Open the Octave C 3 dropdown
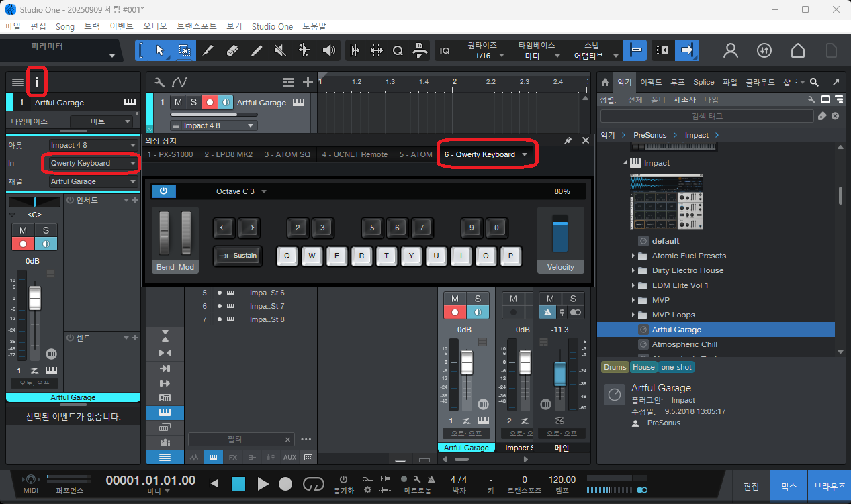Viewport: 851px width, 504px height. click(241, 191)
